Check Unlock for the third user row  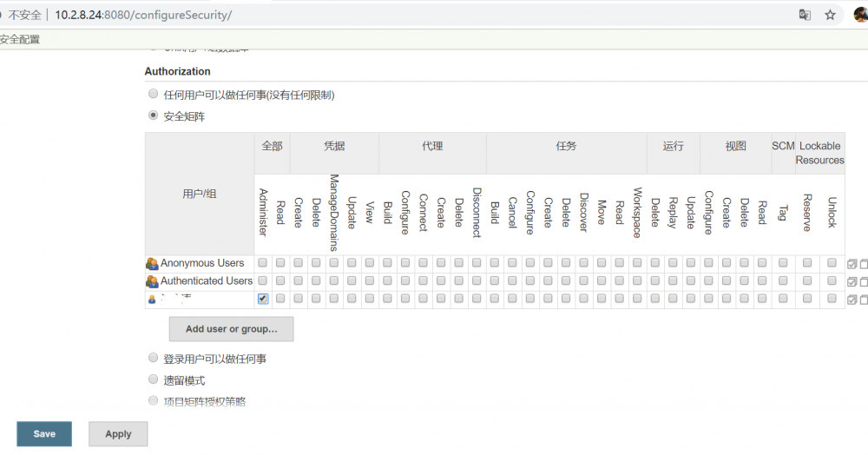[x=832, y=299]
